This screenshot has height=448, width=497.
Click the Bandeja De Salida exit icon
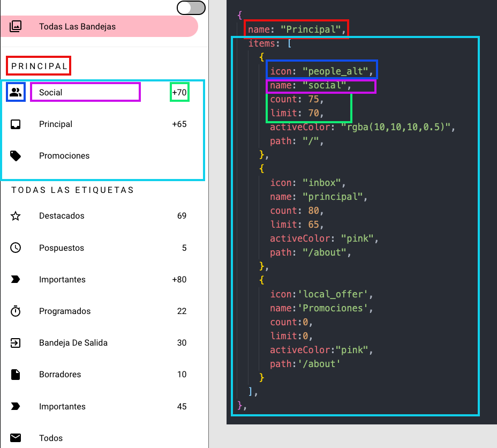pos(16,343)
